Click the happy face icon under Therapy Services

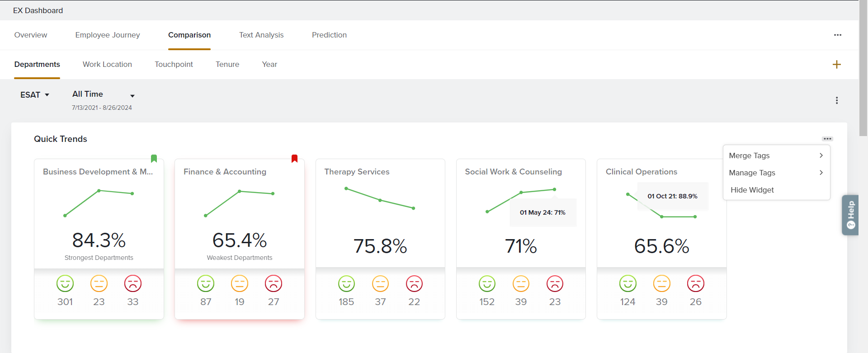click(346, 284)
